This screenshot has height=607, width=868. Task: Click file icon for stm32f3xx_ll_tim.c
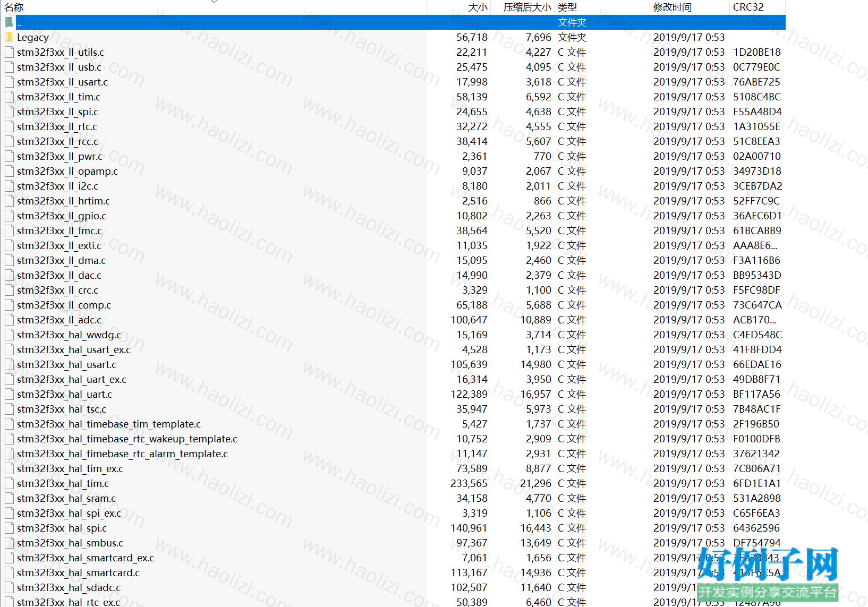9,97
